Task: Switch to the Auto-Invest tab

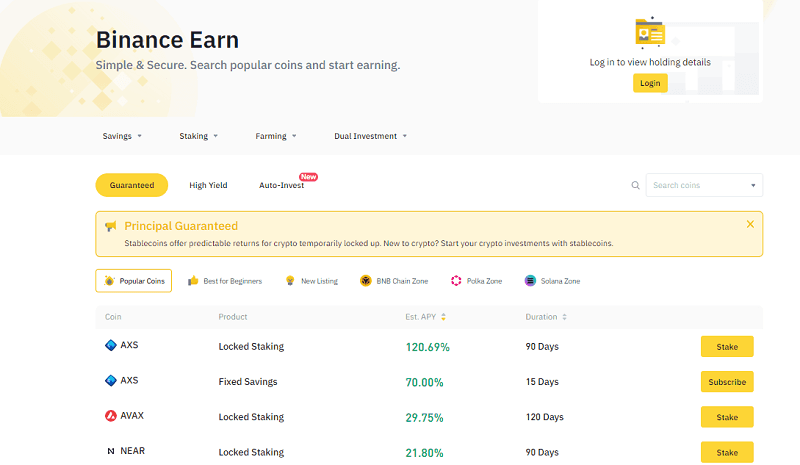Action: tap(281, 185)
